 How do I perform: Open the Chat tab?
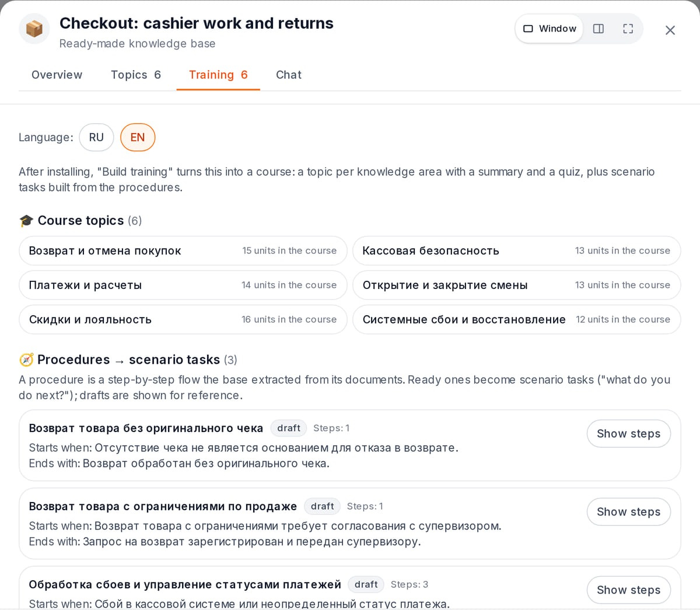pyautogui.click(x=289, y=75)
